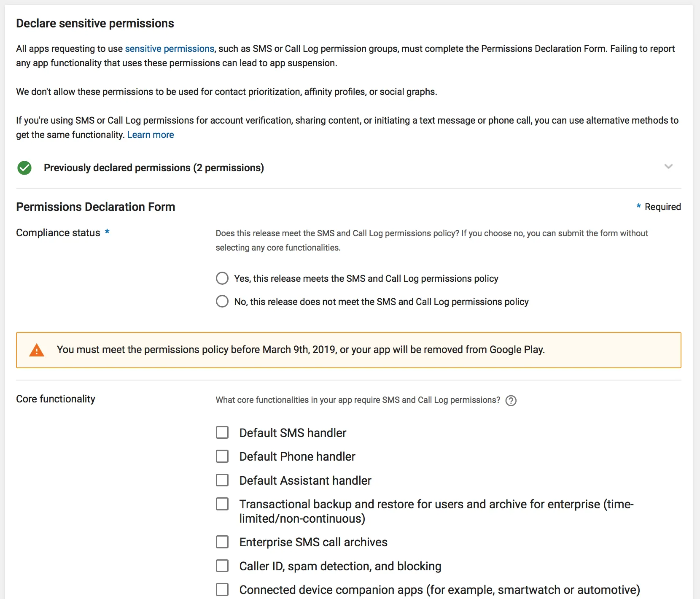700x599 pixels.
Task: Click the orange warning triangle icon
Action: click(x=37, y=350)
